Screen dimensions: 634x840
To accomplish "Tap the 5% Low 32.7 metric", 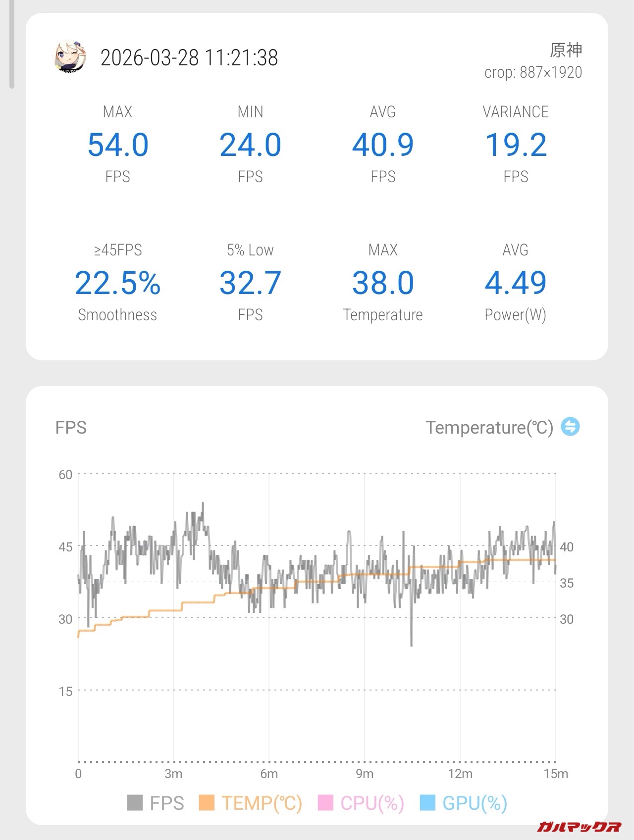I will (250, 283).
